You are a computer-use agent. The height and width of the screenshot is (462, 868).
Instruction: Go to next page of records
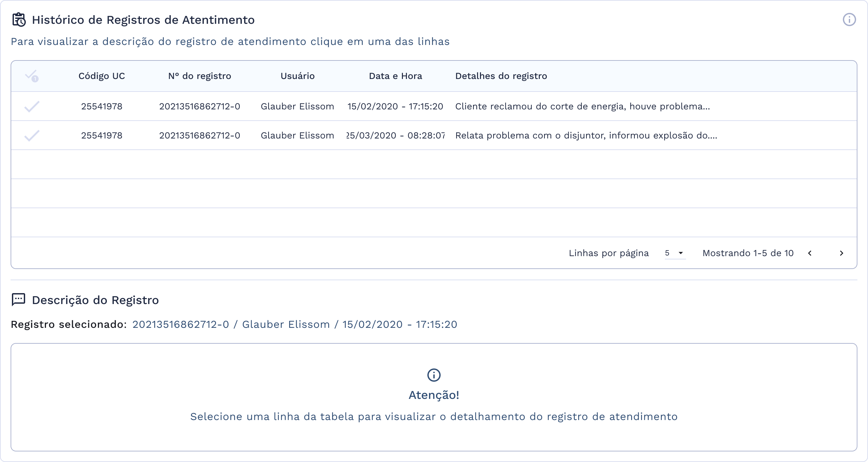842,253
